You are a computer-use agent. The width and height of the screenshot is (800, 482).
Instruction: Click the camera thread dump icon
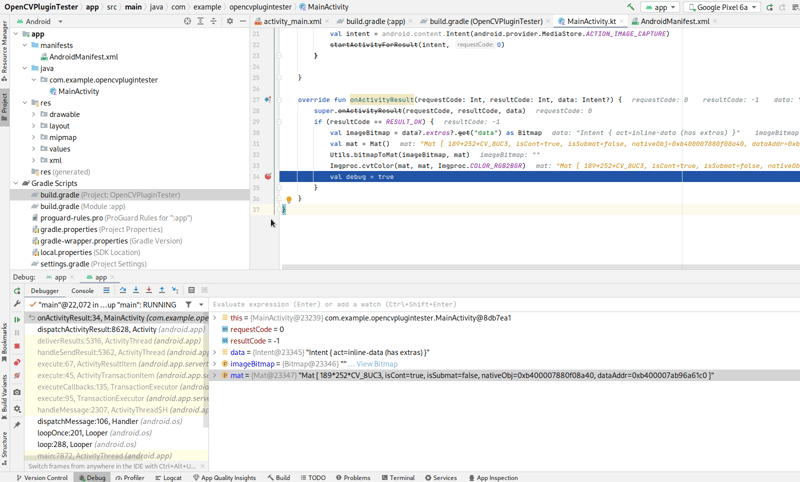(x=17, y=392)
